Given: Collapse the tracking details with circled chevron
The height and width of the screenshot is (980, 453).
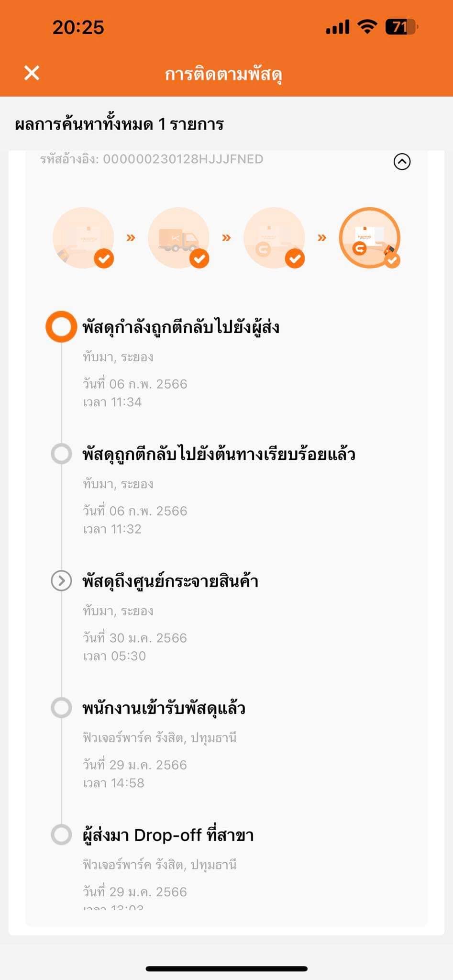Looking at the screenshot, I should point(402,162).
